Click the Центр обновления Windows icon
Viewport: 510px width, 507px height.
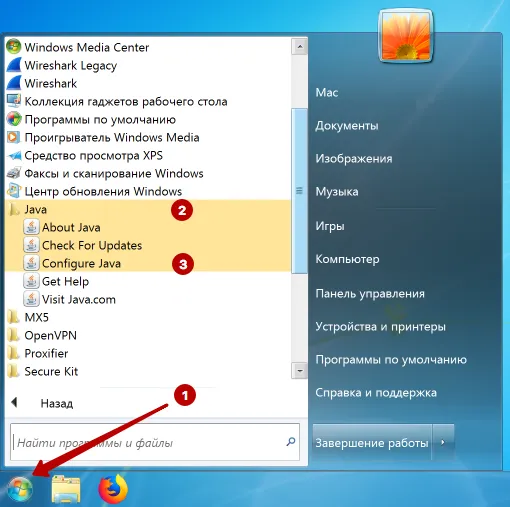[14, 191]
